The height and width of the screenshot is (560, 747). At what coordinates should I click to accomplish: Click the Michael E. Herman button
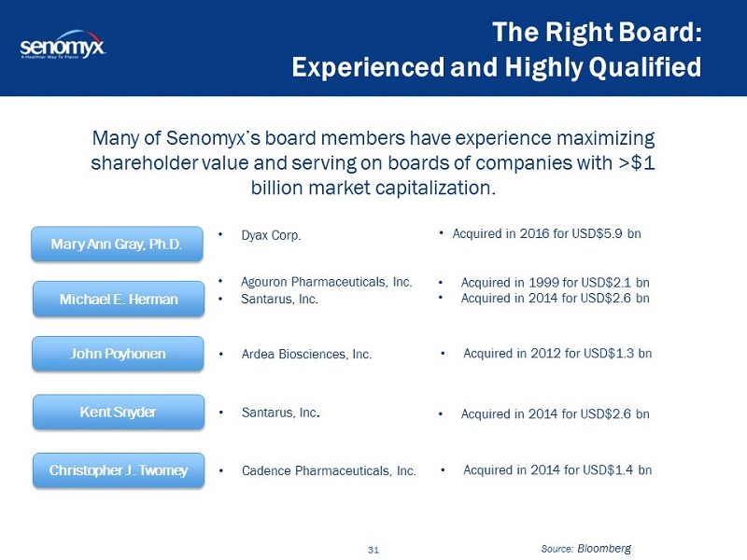(118, 299)
